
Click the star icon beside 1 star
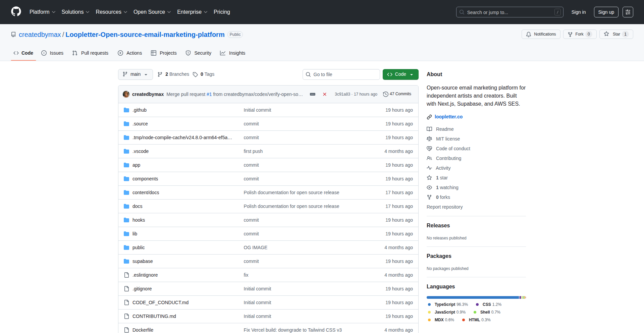429,178
